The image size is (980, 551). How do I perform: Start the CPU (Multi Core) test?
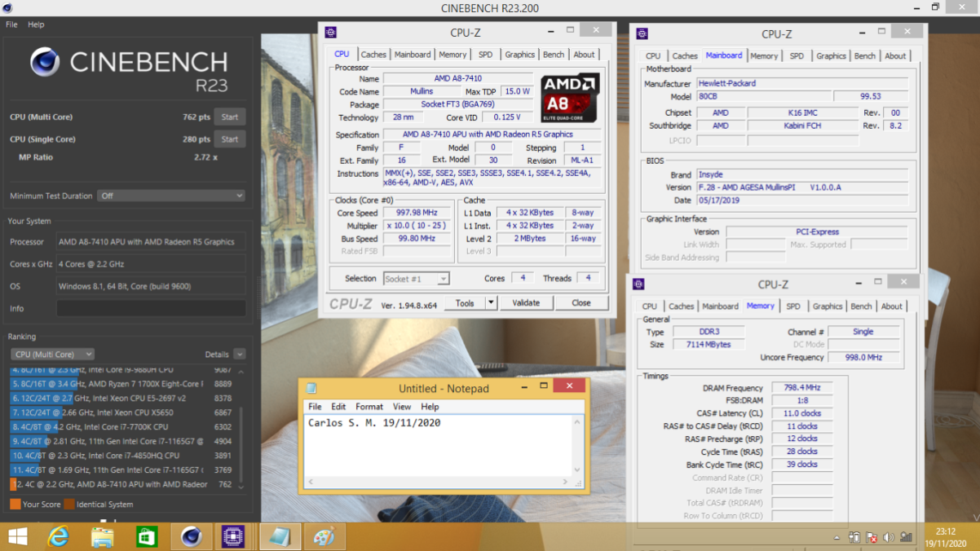click(x=230, y=117)
